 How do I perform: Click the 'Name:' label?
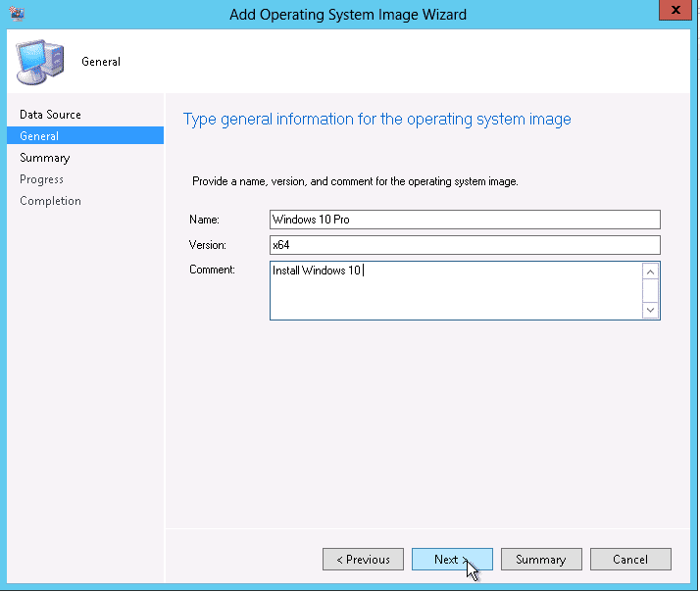pos(204,220)
